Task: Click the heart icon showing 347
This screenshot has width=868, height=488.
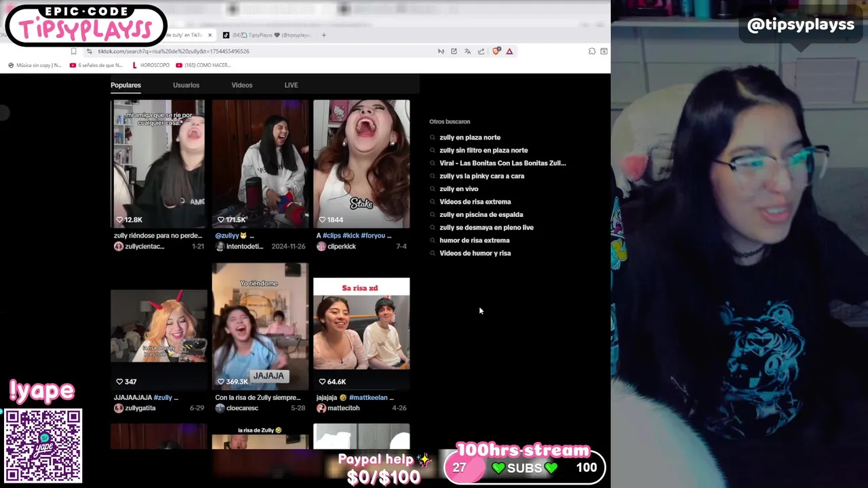Action: coord(119,382)
